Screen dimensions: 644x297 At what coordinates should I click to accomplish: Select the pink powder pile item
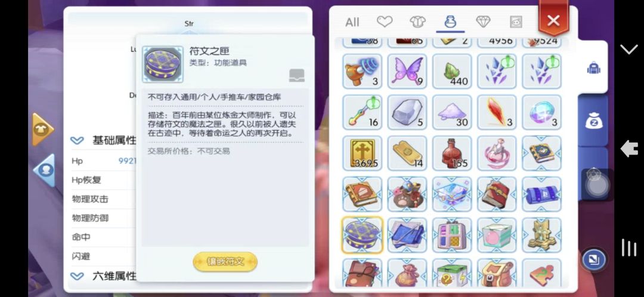click(x=452, y=112)
